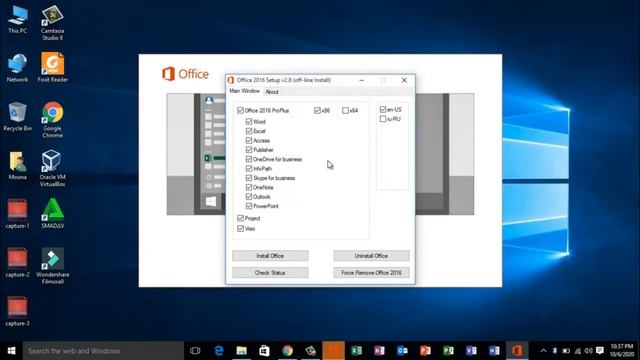Launch SMADAV desktop shortcut

pyautogui.click(x=52, y=213)
